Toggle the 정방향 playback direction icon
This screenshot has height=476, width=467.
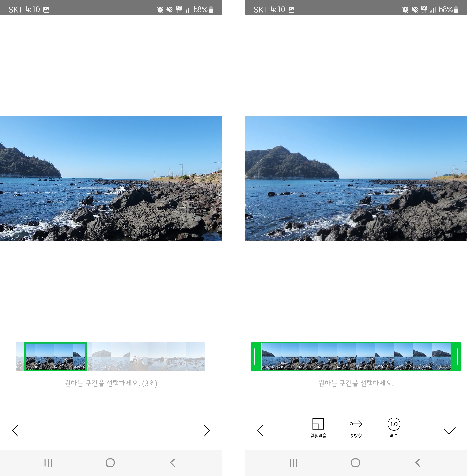pos(356,424)
